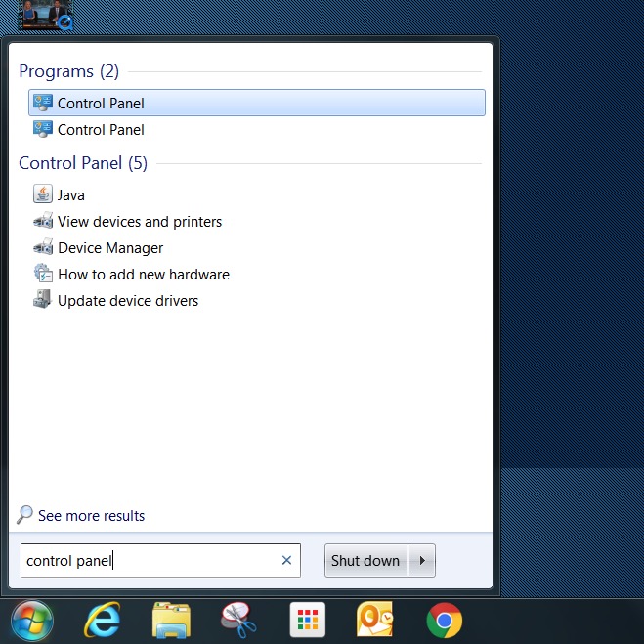
Task: Click the How to add new hardware icon
Action: click(43, 273)
